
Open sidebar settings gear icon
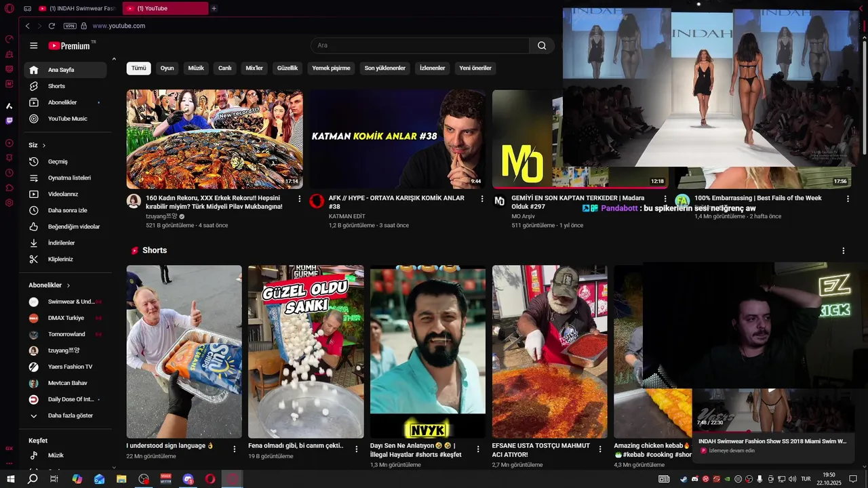point(9,203)
